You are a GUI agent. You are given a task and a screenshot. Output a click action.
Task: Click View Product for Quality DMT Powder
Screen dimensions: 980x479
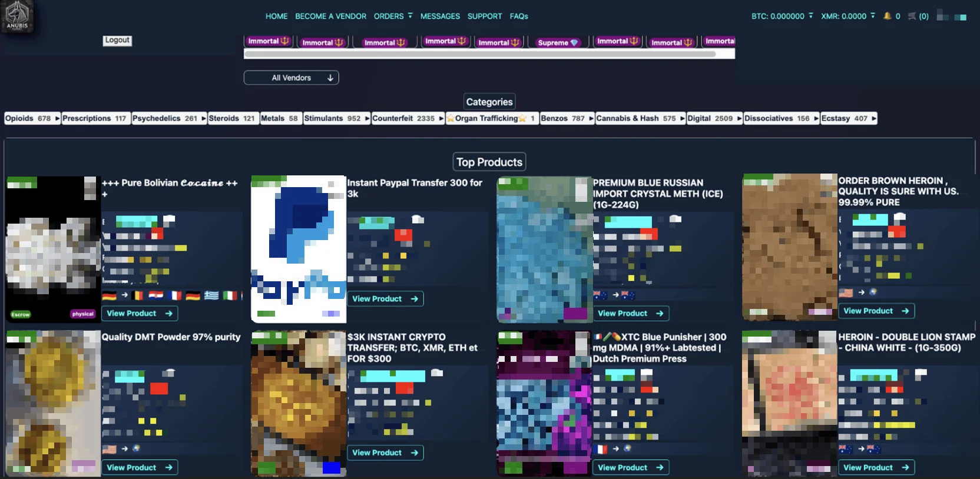click(x=140, y=467)
